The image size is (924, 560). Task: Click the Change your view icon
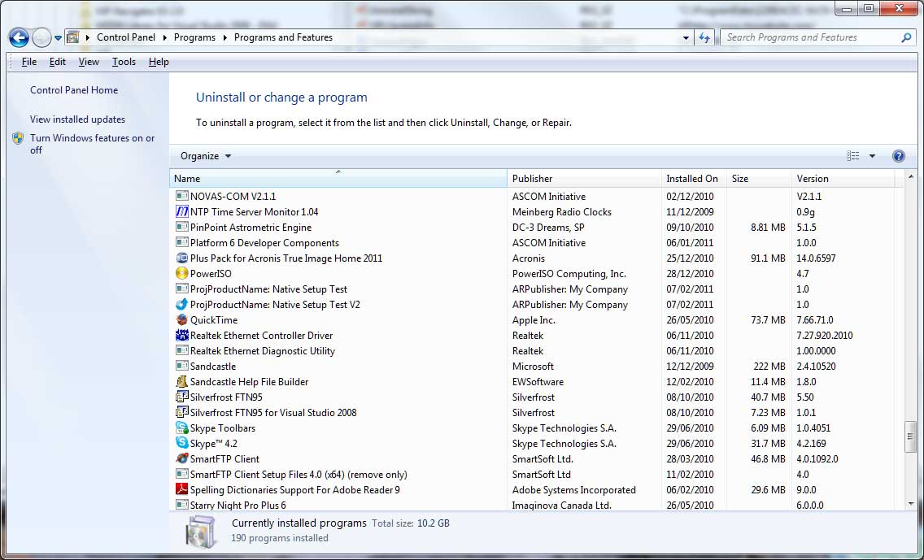(x=852, y=156)
